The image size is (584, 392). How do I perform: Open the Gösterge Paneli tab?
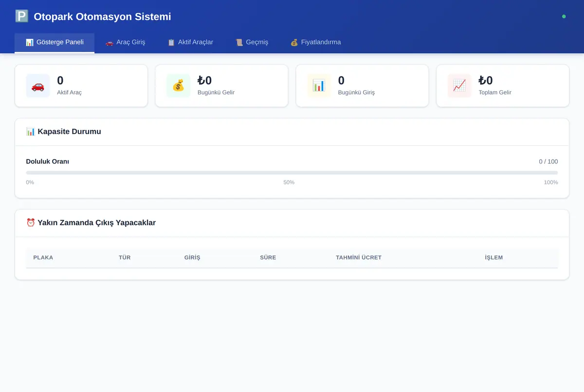pyautogui.click(x=55, y=43)
